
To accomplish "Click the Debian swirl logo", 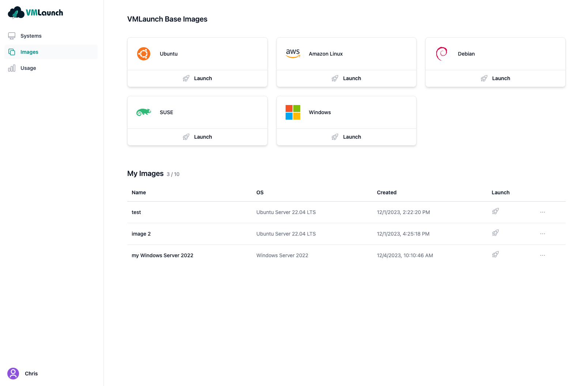I will (x=442, y=54).
